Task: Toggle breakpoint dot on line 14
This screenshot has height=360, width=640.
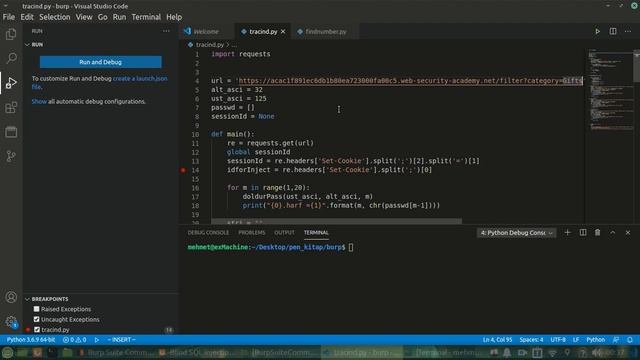Action: (x=183, y=170)
